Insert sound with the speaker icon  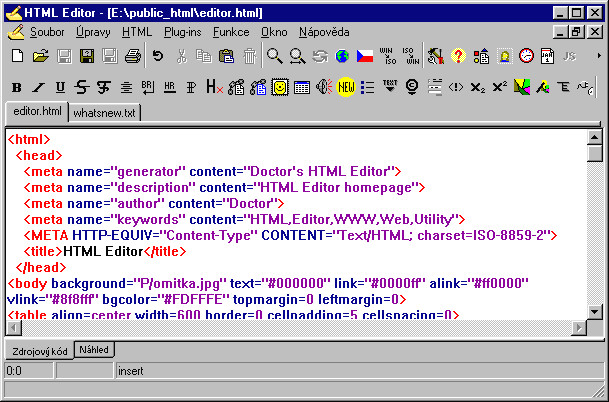324,87
